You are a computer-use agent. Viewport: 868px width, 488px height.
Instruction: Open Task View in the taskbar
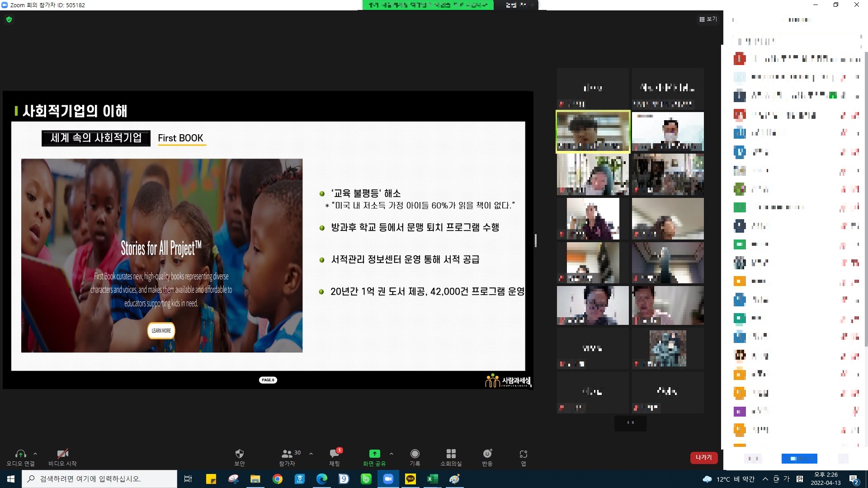[x=188, y=479]
